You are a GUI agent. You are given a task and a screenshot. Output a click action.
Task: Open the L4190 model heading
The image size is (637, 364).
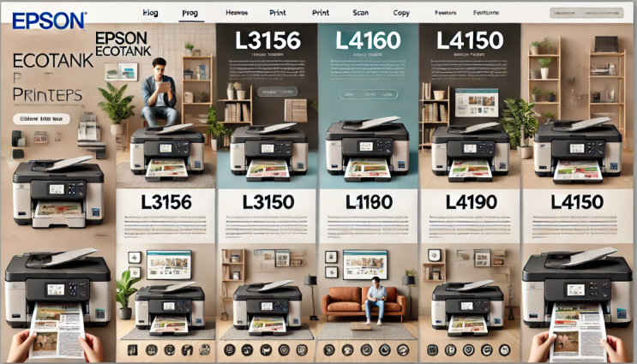[x=471, y=201]
